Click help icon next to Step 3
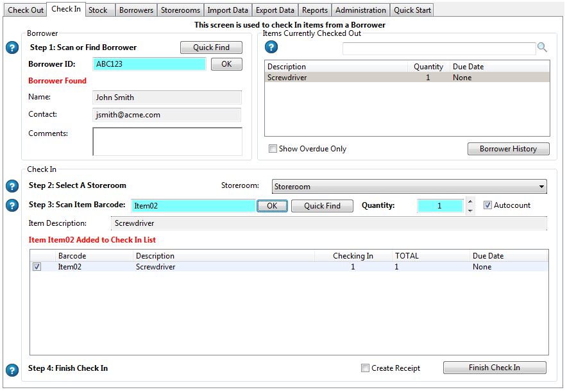This screenshot has width=567, height=392. [12, 205]
